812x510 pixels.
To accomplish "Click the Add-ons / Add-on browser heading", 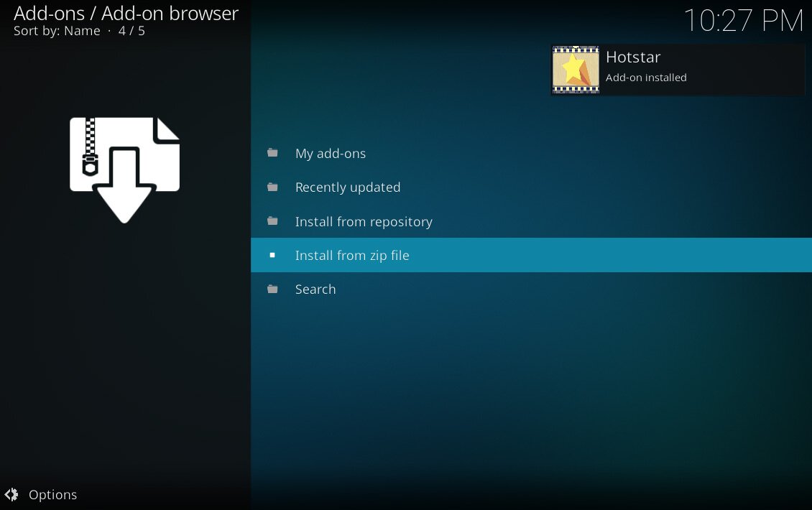I will click(x=126, y=14).
